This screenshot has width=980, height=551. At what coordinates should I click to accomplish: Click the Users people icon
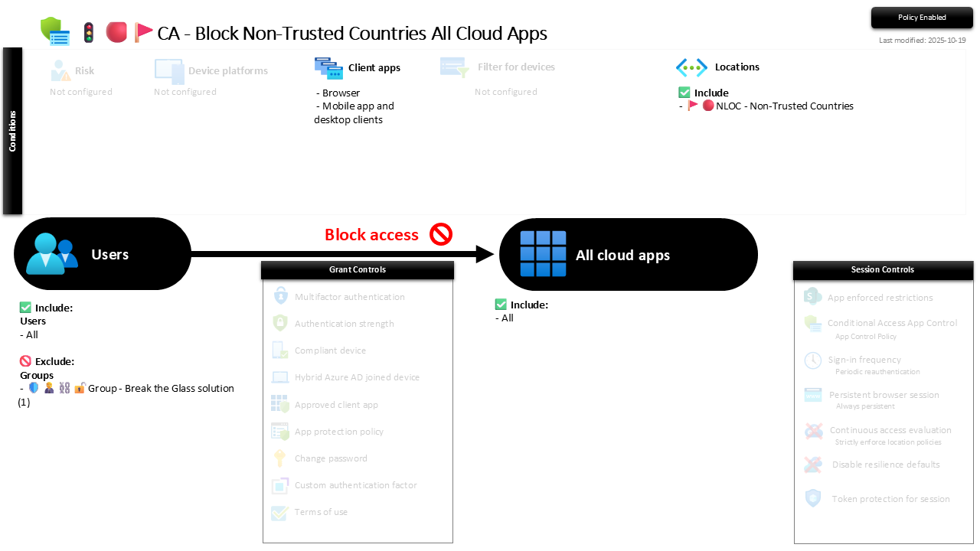pos(51,253)
